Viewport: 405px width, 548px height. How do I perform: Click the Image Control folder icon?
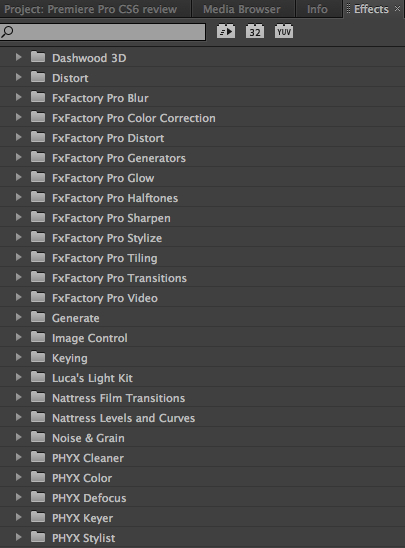coord(38,337)
